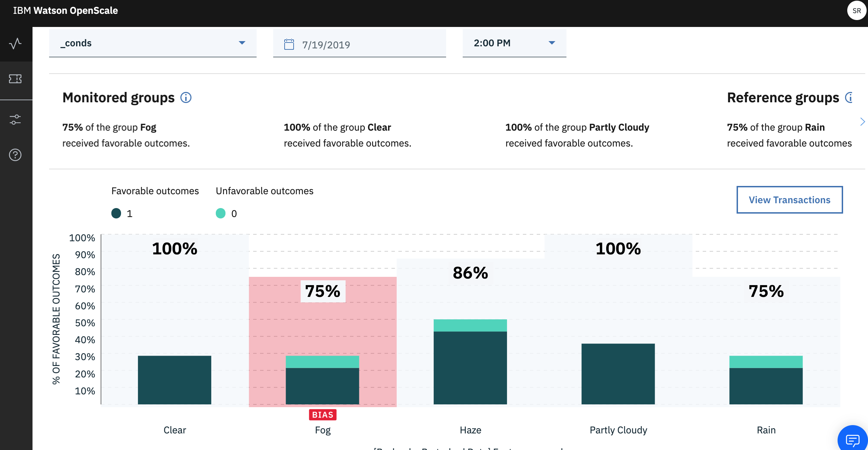
Task: Click info icon beside Monitored groups
Action: 186,98
